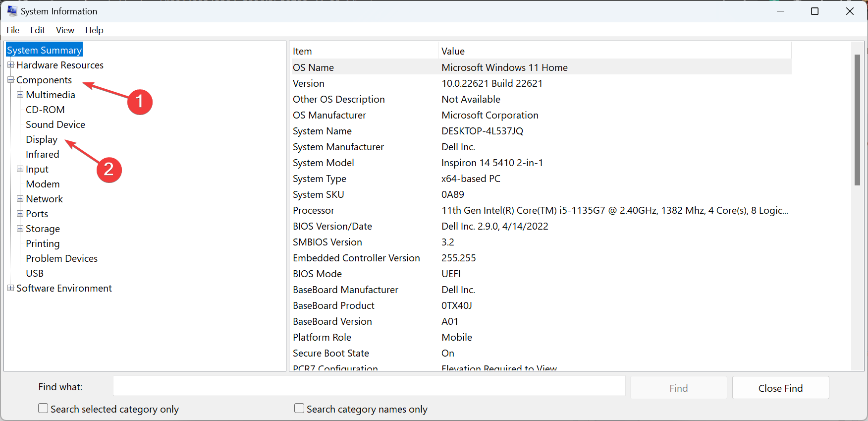Screen dimensions: 868x421
Task: Click the Find what input field
Action: tap(369, 386)
